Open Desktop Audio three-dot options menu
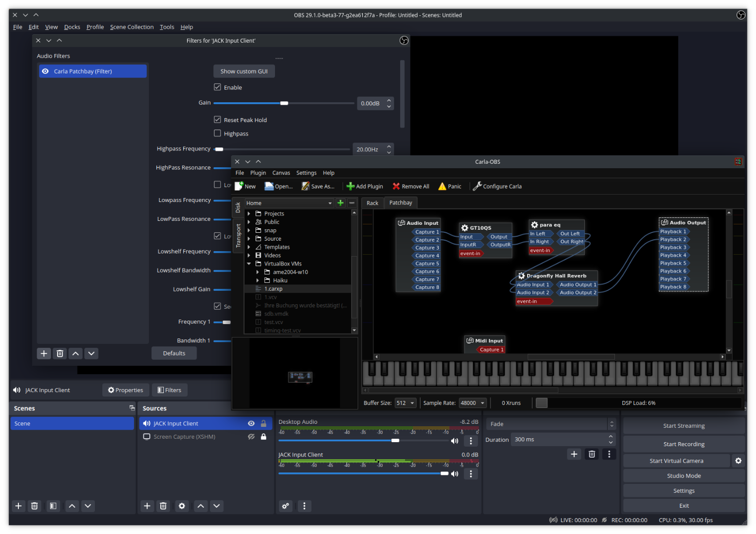 (x=471, y=441)
